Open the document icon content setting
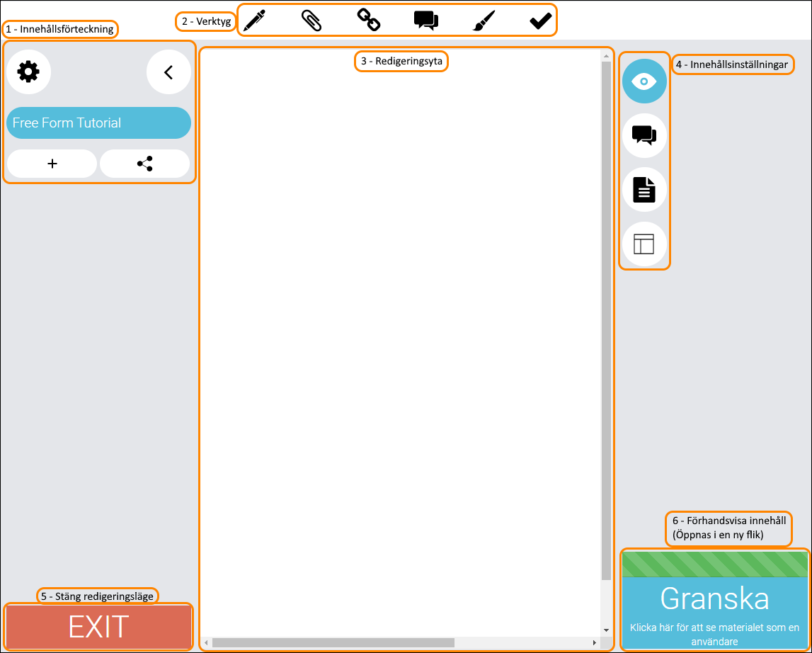Viewport: 812px width, 653px height. 644,190
